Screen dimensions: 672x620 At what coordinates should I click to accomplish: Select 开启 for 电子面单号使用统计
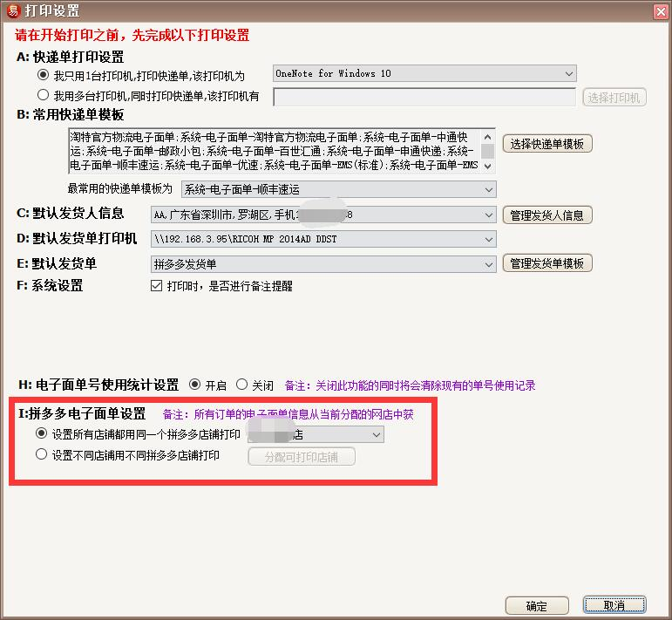tap(194, 385)
